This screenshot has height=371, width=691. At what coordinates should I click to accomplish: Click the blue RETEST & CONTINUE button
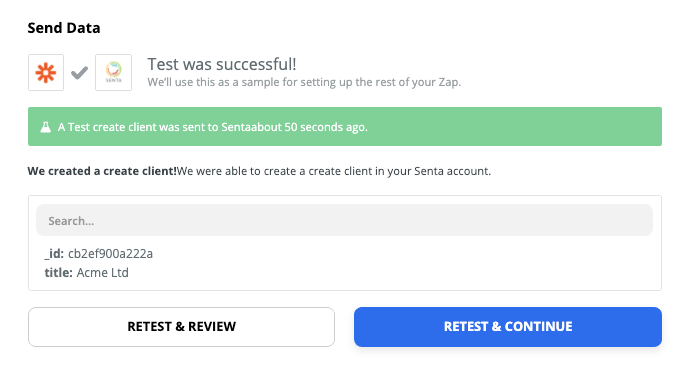[508, 326]
